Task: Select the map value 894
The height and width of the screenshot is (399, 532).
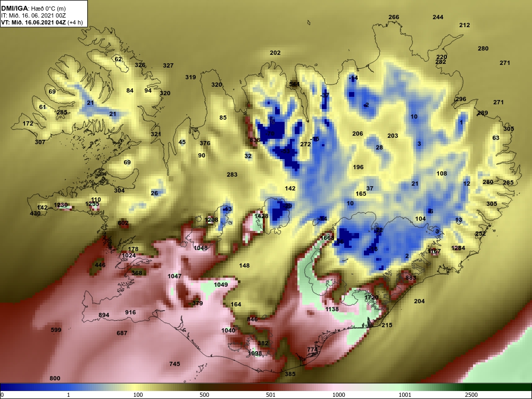Action: (104, 315)
